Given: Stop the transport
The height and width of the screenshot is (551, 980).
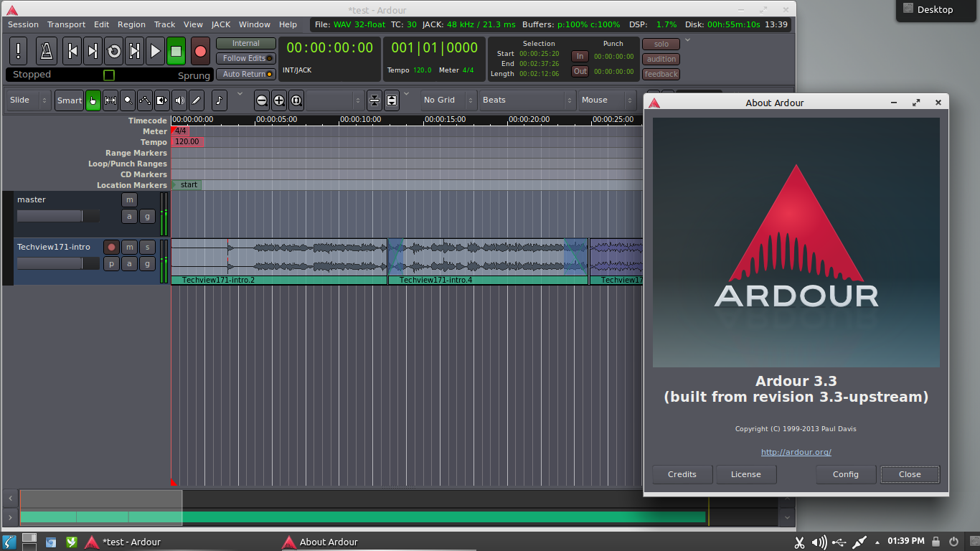Looking at the screenshot, I should pos(176,51).
